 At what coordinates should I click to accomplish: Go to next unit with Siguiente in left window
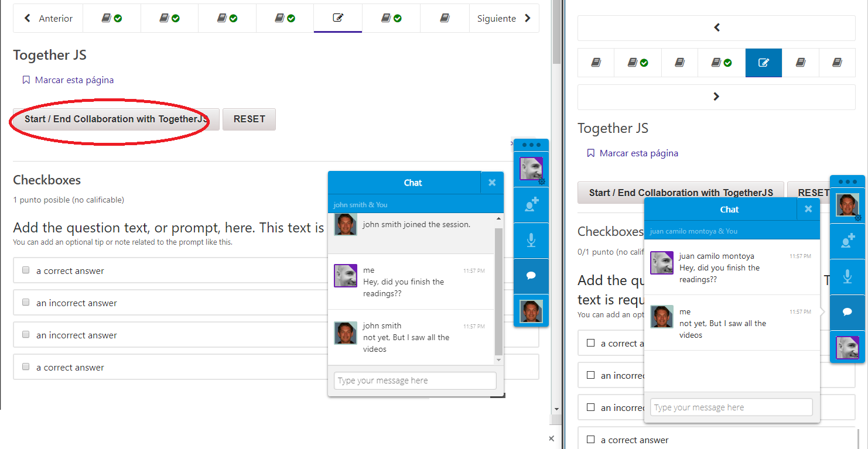point(504,18)
